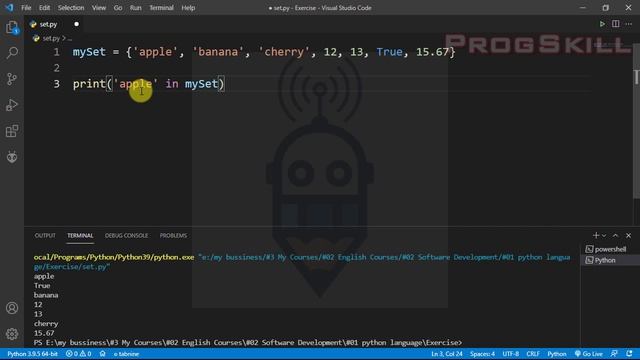The width and height of the screenshot is (640, 360).
Task: Close set.py tab via unsaved dot
Action: tap(76, 24)
